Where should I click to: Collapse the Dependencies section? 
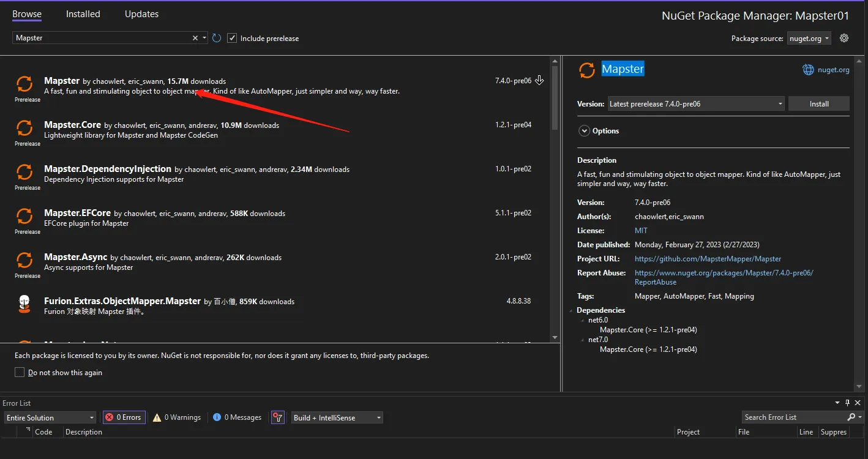click(572, 310)
